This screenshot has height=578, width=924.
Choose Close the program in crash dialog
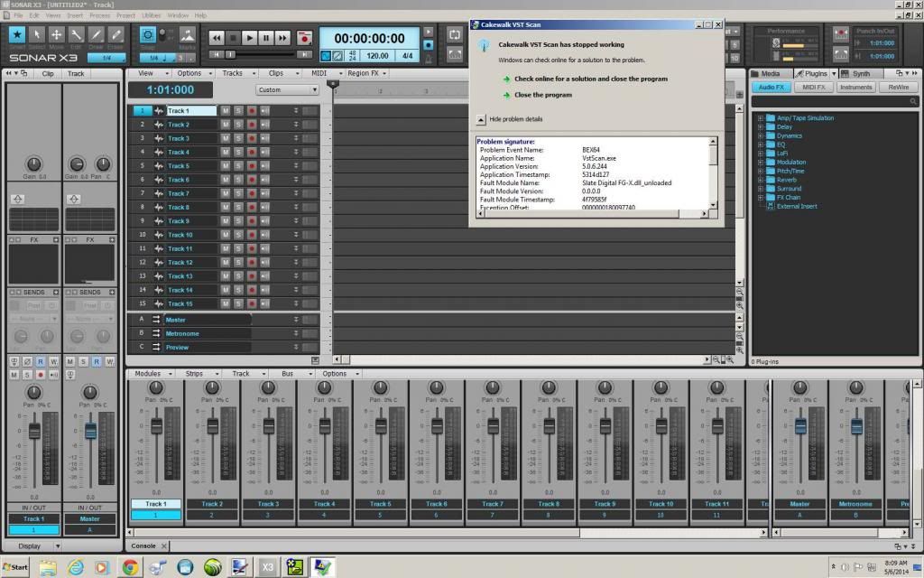coord(542,95)
